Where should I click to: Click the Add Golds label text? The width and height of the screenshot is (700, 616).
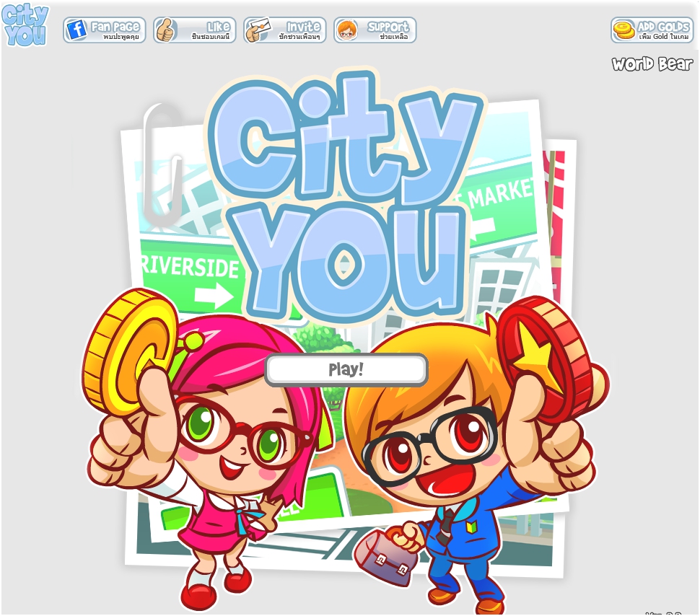point(663,27)
